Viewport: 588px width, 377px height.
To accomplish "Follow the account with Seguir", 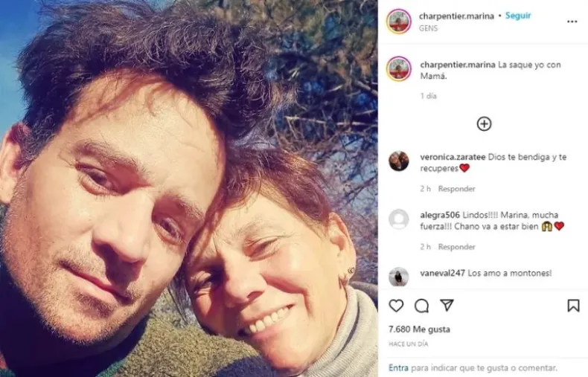I will tap(518, 16).
